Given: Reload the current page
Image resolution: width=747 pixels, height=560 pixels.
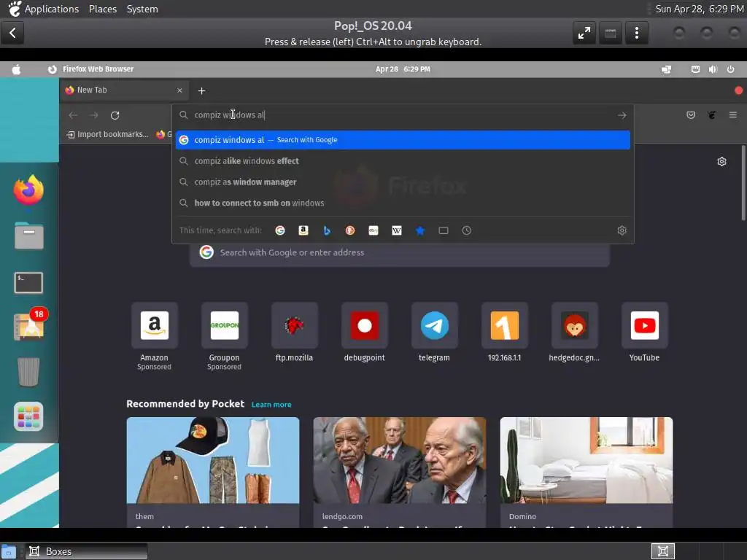Looking at the screenshot, I should pos(115,115).
